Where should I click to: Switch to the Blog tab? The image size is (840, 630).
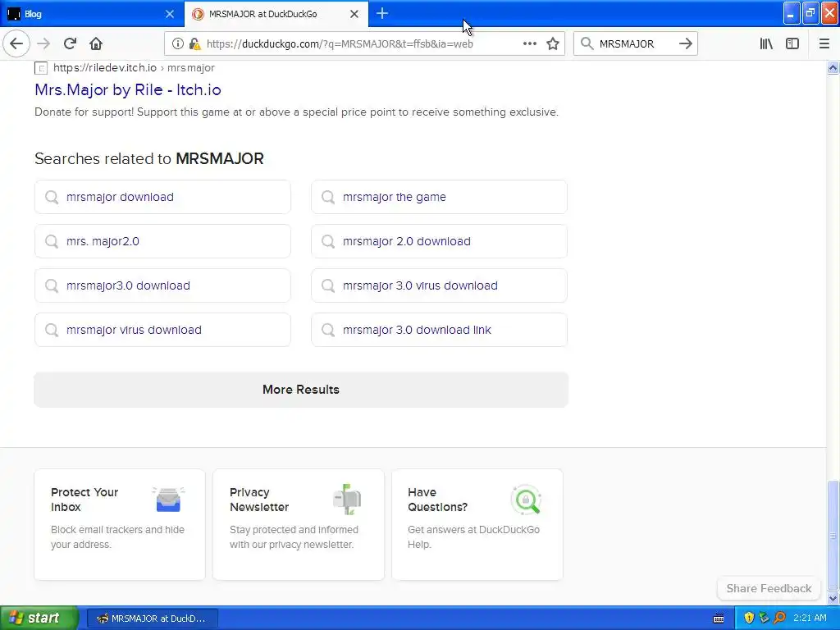pyautogui.click(x=92, y=14)
